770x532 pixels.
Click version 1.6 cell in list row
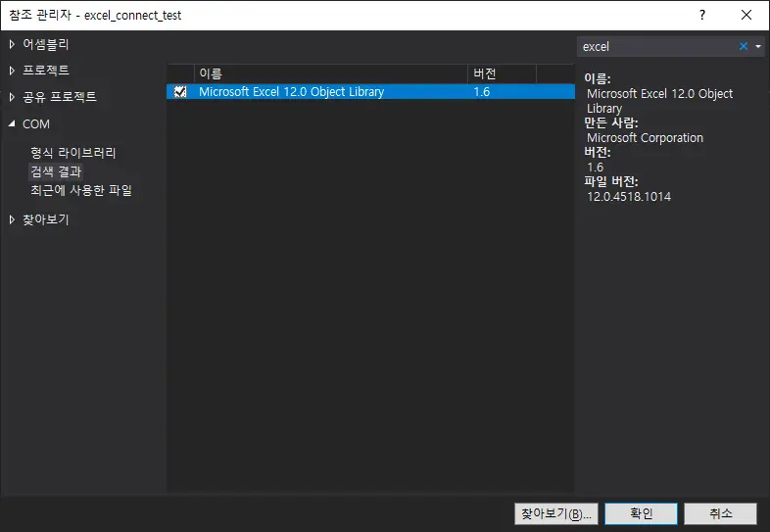point(482,92)
